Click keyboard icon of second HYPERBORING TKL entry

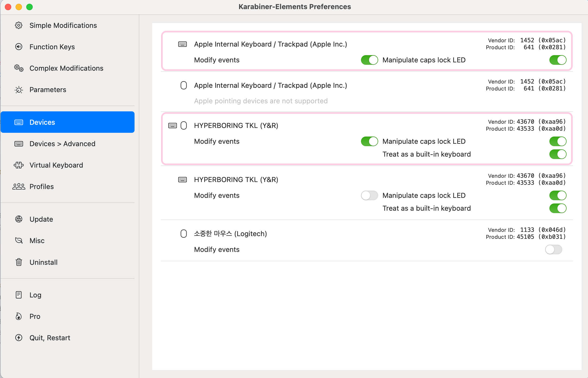pyautogui.click(x=183, y=180)
